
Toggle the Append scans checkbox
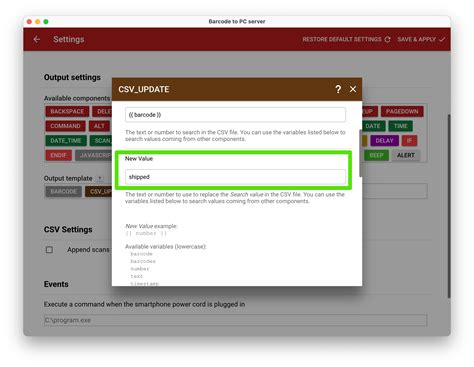[49, 250]
